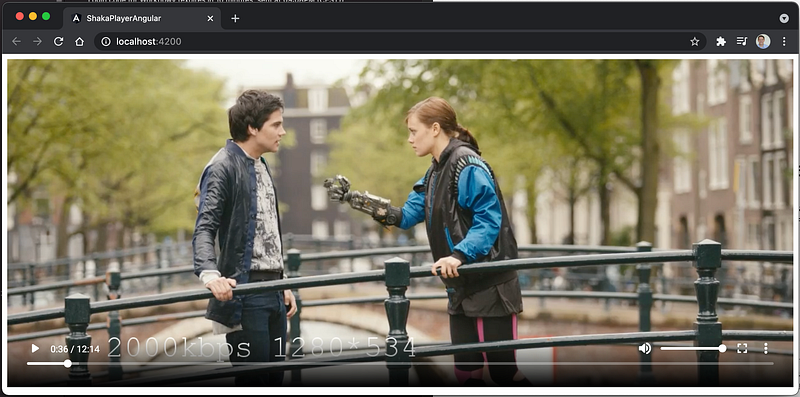Open the video player overflow menu
Image resolution: width=800 pixels, height=397 pixels.
[765, 349]
